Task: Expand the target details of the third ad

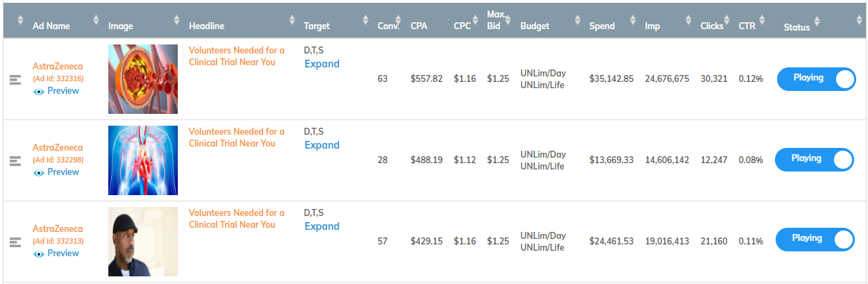Action: point(322,226)
